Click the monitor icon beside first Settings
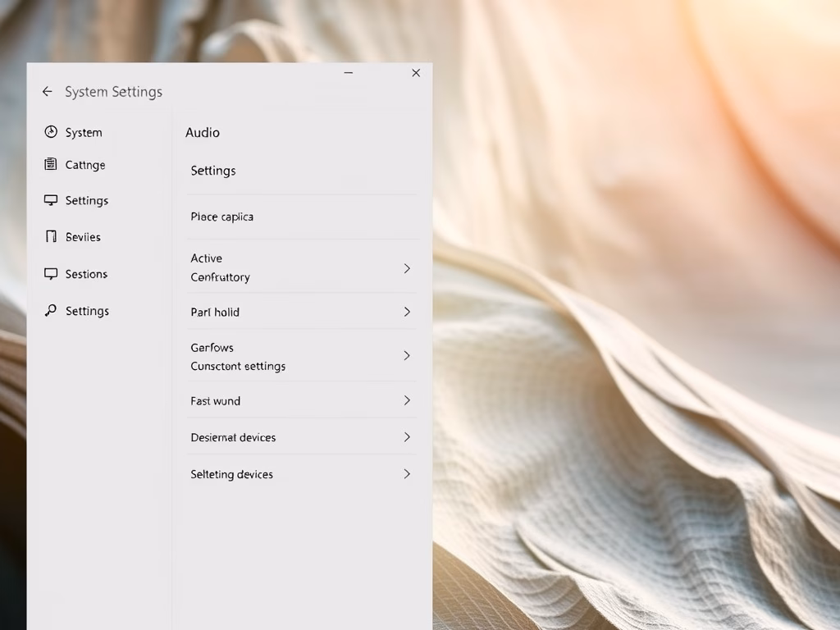This screenshot has width=840, height=630. (x=51, y=200)
